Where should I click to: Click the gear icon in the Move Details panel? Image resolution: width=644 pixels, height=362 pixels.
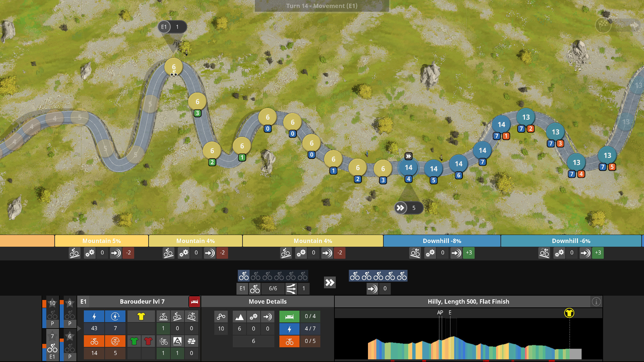[254, 316]
